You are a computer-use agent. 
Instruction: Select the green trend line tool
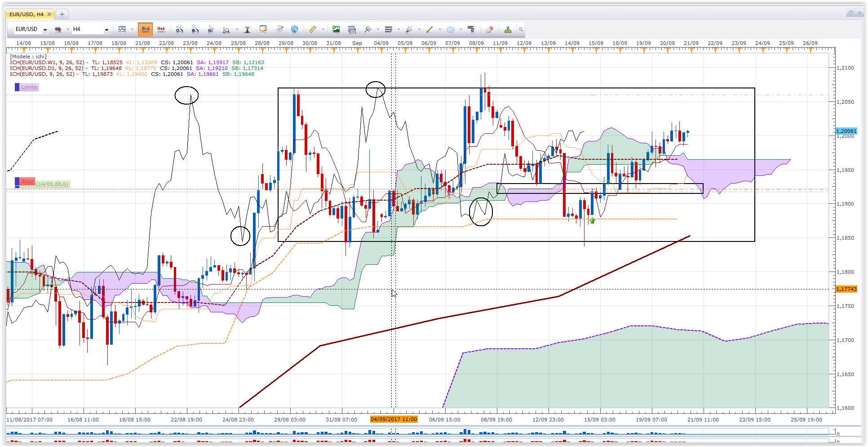coord(430,30)
